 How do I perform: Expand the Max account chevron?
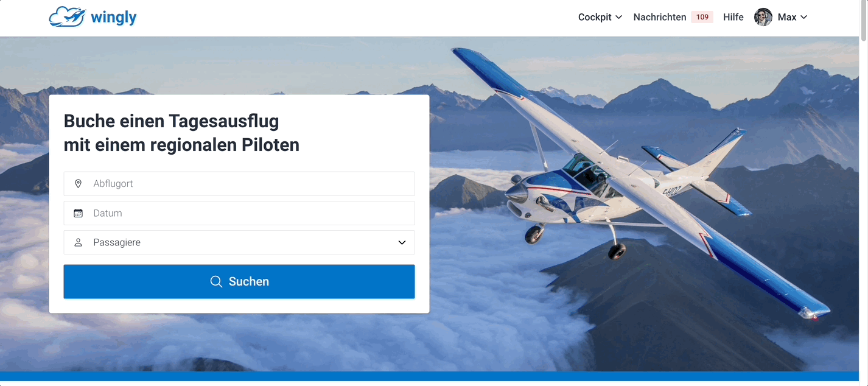tap(803, 17)
